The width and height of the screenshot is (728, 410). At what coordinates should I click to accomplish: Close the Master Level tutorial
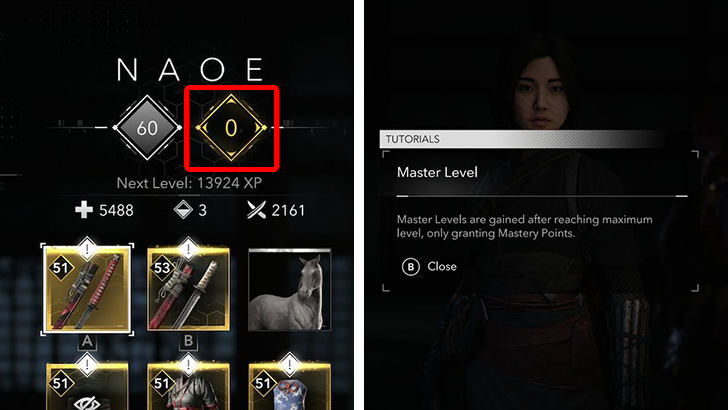pyautogui.click(x=429, y=267)
